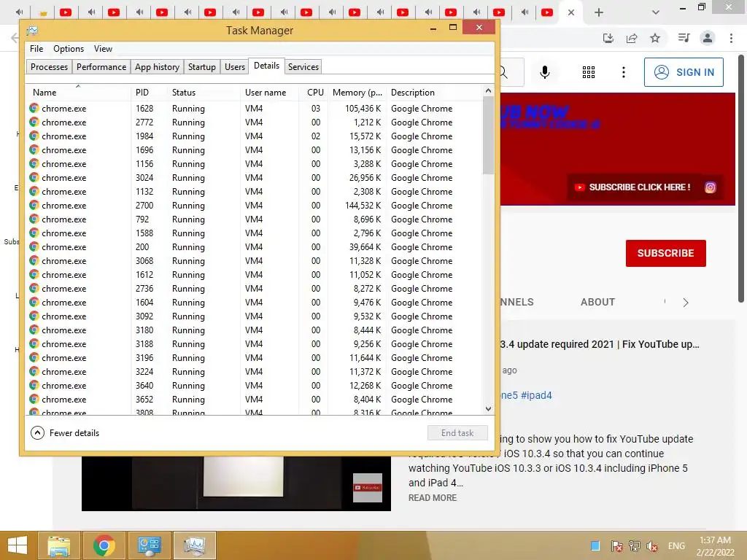This screenshot has width=747, height=560.
Task: Click the Task Manager scrollbar up arrow
Action: [x=488, y=90]
